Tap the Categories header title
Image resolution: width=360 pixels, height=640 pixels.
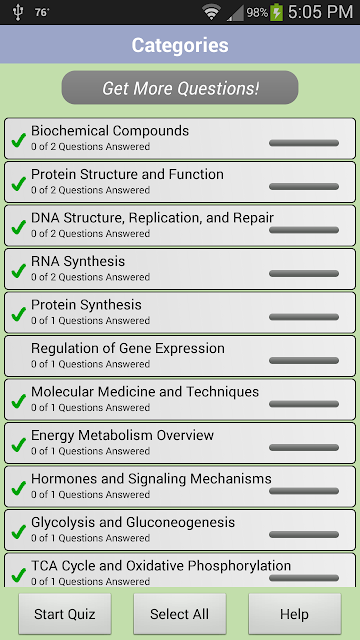coord(180,45)
